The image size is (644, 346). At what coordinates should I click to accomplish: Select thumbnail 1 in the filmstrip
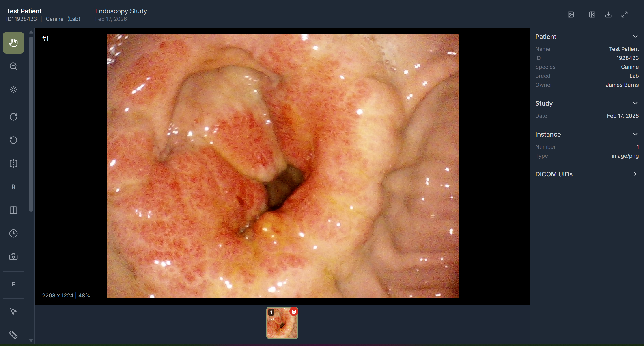(x=282, y=324)
